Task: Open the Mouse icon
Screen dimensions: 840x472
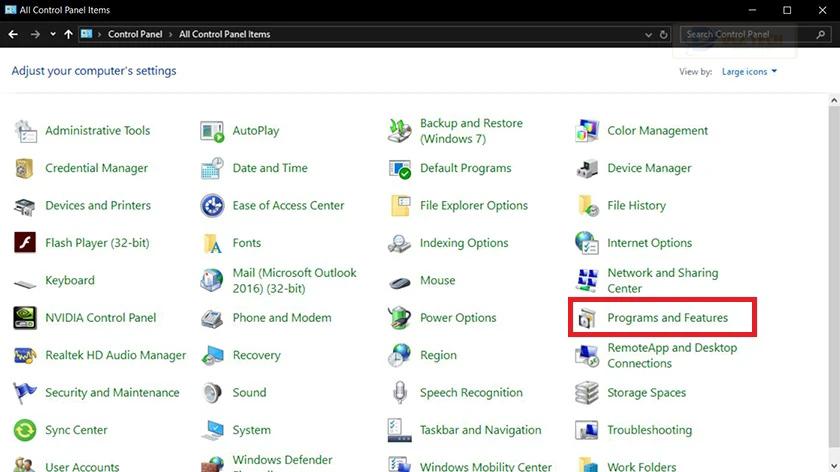Action: [400, 281]
